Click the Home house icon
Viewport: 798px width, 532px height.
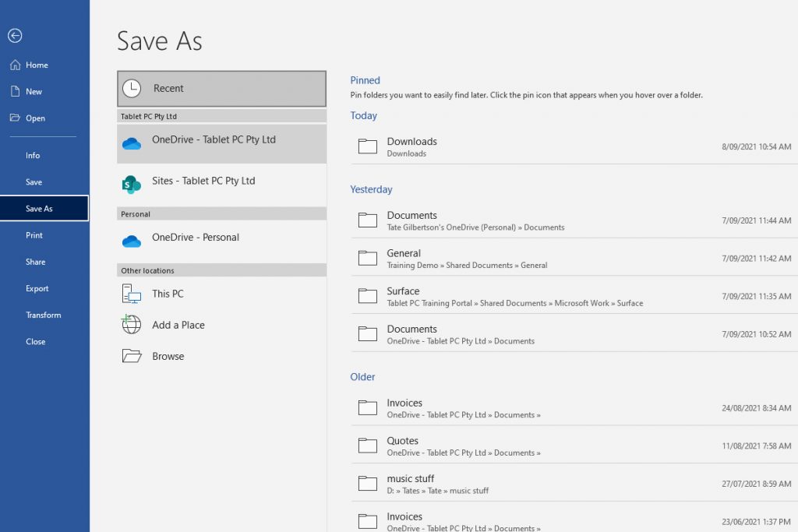tap(16, 65)
